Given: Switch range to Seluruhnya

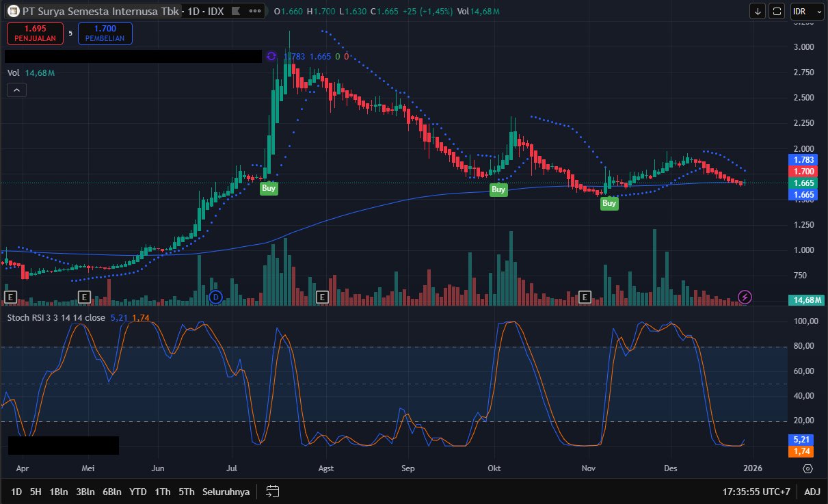Looking at the screenshot, I should click(x=226, y=491).
